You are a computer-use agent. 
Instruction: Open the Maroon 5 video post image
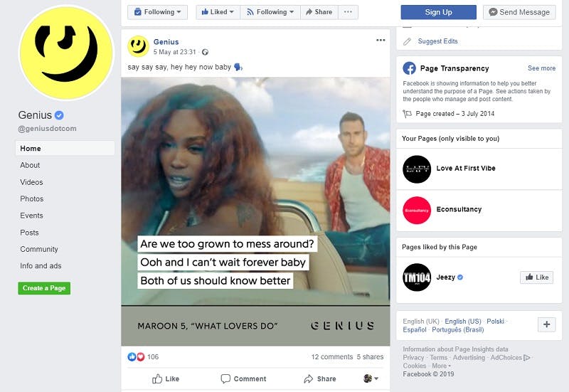255,211
